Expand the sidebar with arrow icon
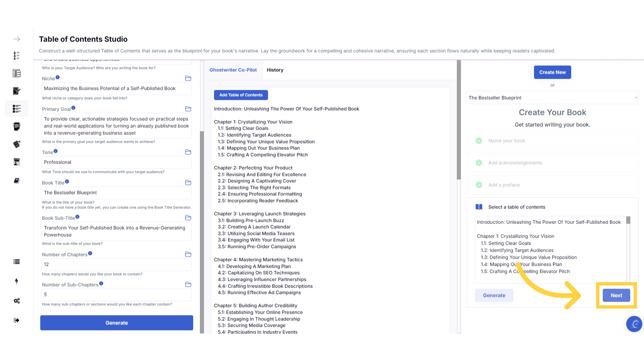644x362 pixels. (x=17, y=39)
